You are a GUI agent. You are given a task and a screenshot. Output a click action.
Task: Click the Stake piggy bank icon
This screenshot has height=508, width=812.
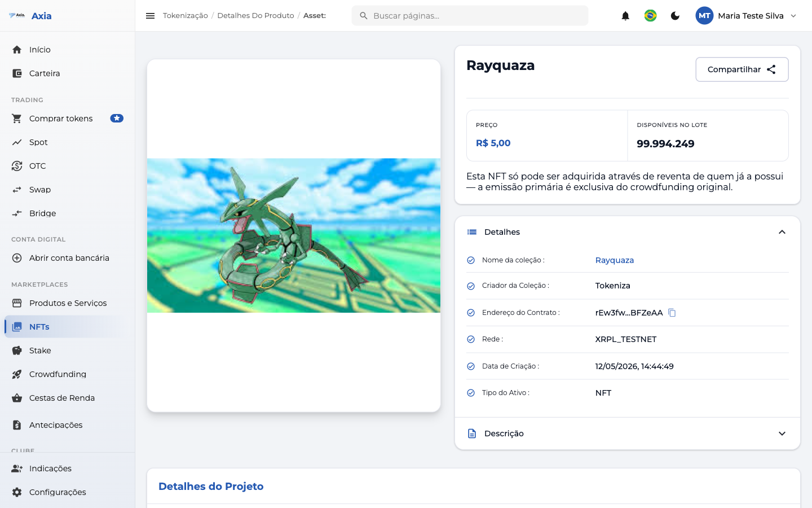(17, 351)
